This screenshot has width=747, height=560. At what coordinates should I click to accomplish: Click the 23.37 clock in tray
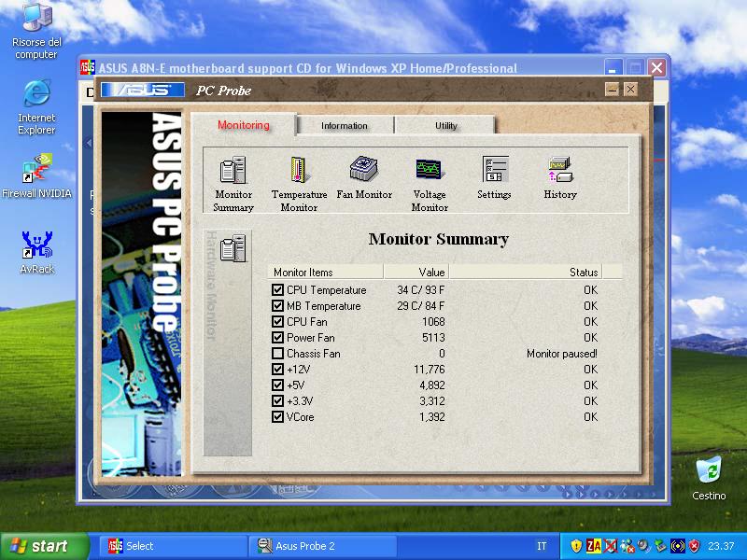point(721,546)
